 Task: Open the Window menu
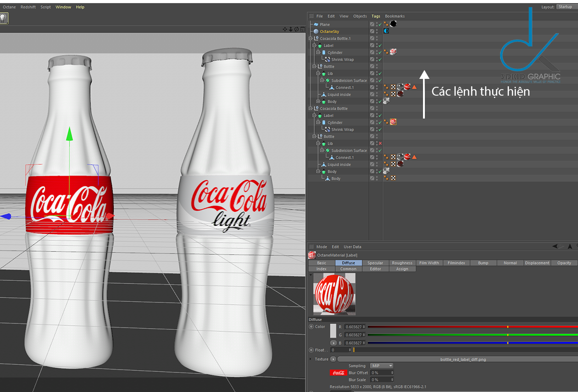click(x=63, y=7)
